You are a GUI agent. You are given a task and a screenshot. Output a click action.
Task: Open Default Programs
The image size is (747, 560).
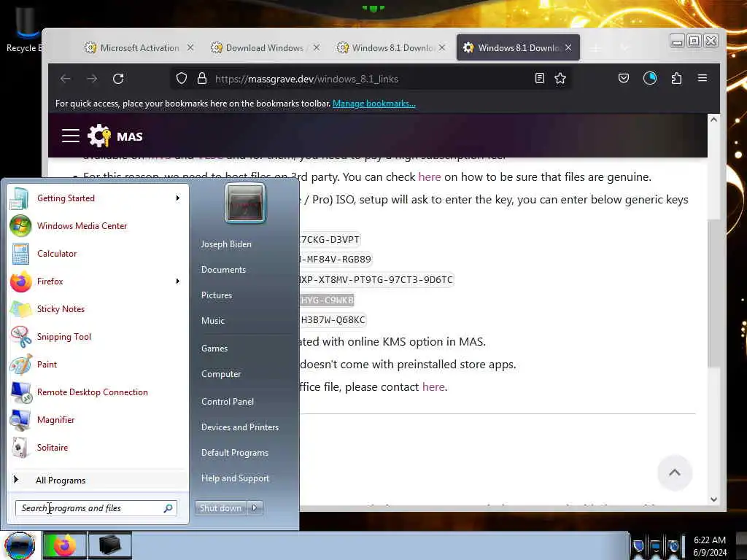(x=235, y=452)
